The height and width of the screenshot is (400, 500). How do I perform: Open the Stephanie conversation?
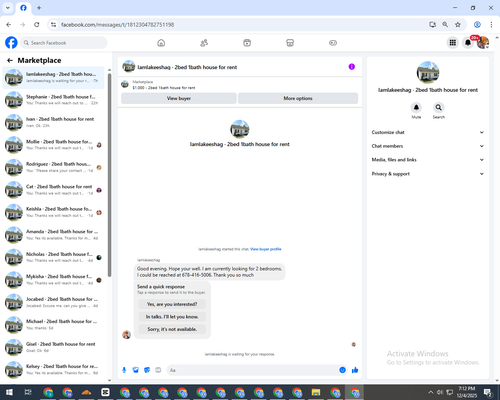tap(53, 100)
